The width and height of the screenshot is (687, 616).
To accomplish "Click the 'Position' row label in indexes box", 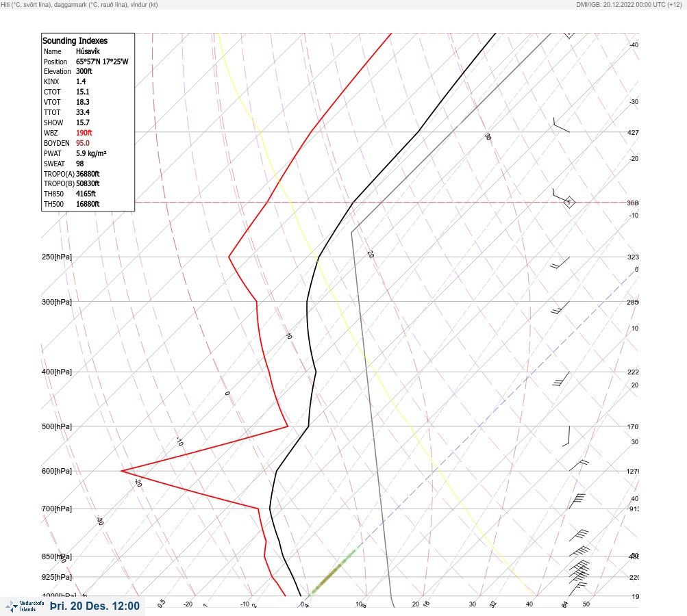I will point(55,62).
